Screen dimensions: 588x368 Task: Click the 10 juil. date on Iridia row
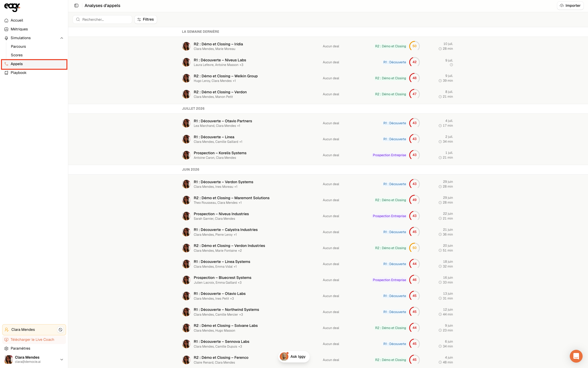tap(448, 44)
